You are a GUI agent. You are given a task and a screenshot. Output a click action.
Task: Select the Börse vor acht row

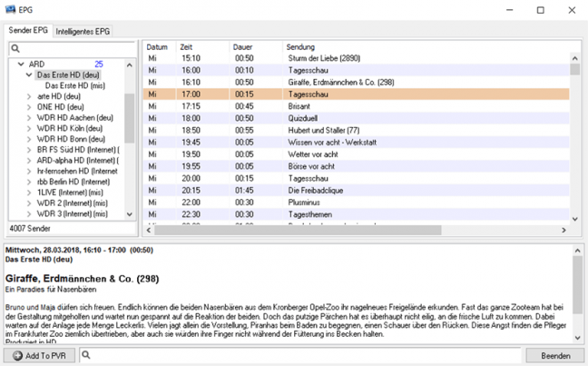click(357, 166)
